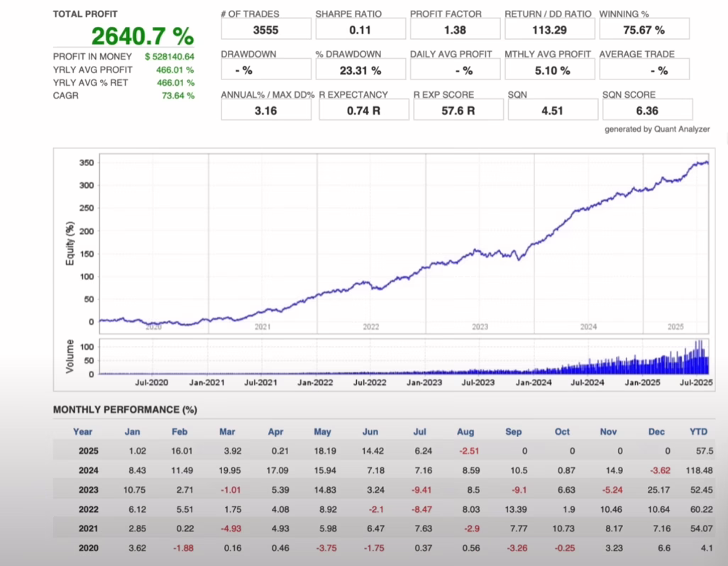This screenshot has width=728, height=566.
Task: Click the Profit Factor box with 1.38
Action: pyautogui.click(x=455, y=30)
